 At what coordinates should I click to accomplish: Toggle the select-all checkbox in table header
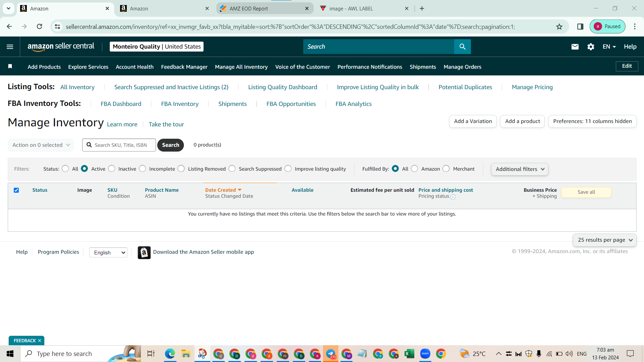(x=16, y=190)
